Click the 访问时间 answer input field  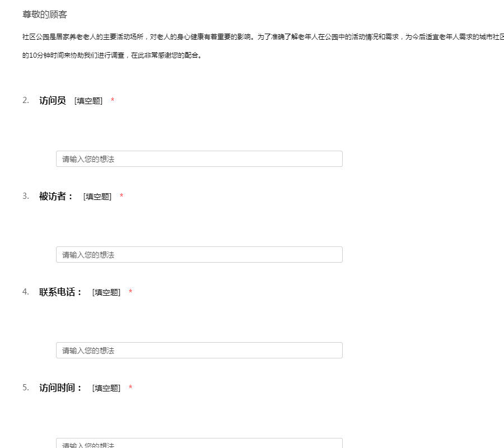point(199,444)
